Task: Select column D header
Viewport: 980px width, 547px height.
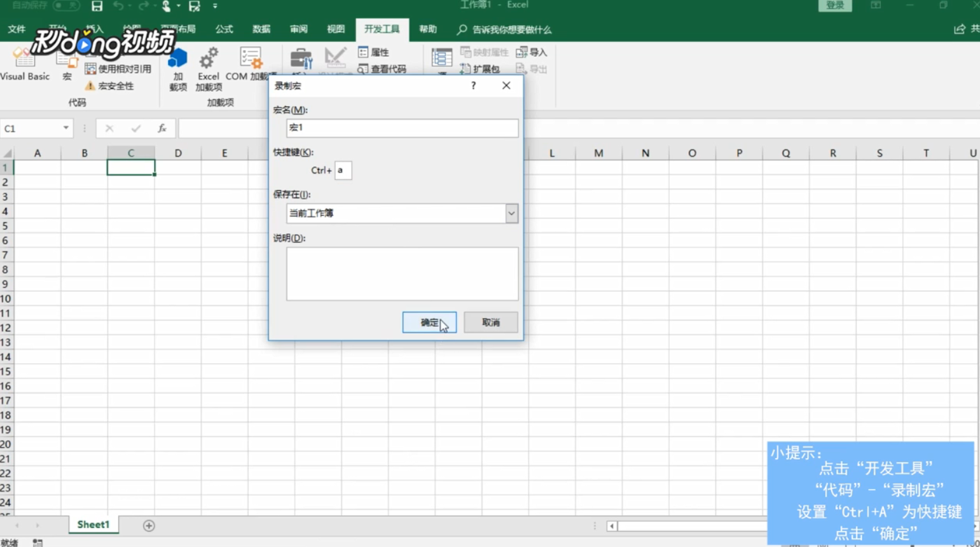Action: [x=178, y=153]
